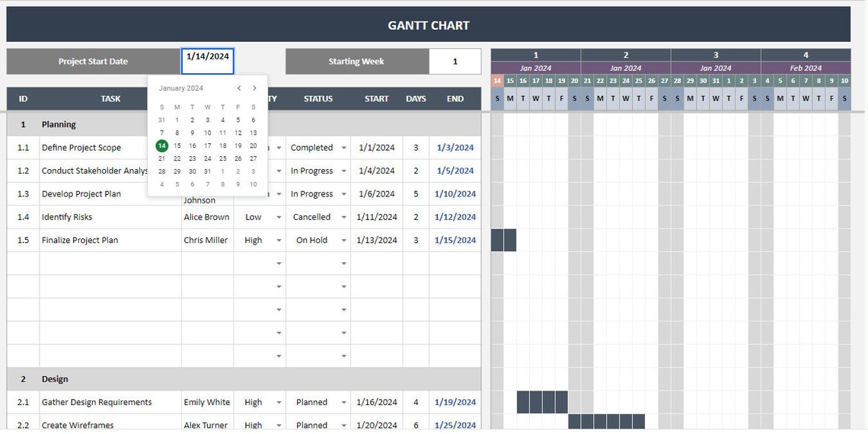
Task: Open status dropdown for Finalize Project Plan
Action: tap(343, 241)
